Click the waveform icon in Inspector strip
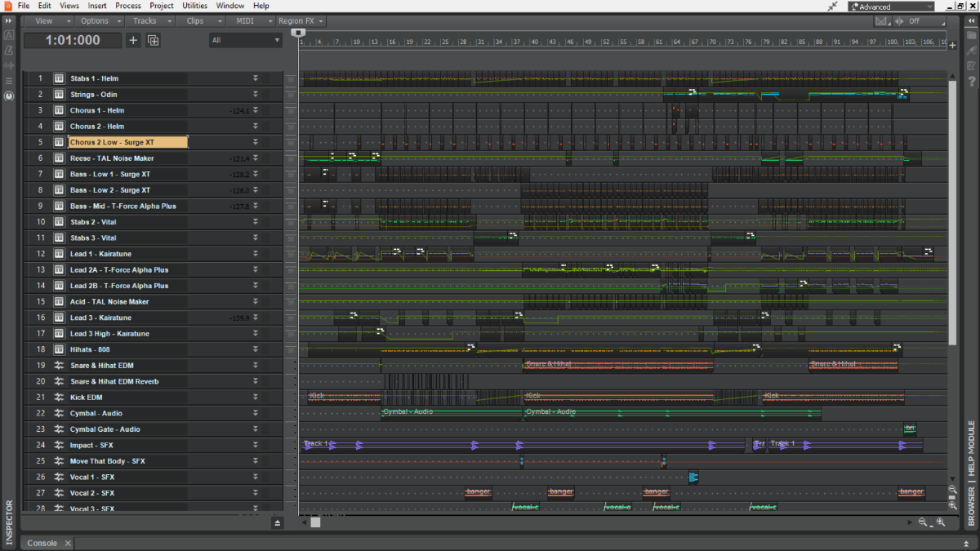The width and height of the screenshot is (980, 551). click(x=9, y=65)
